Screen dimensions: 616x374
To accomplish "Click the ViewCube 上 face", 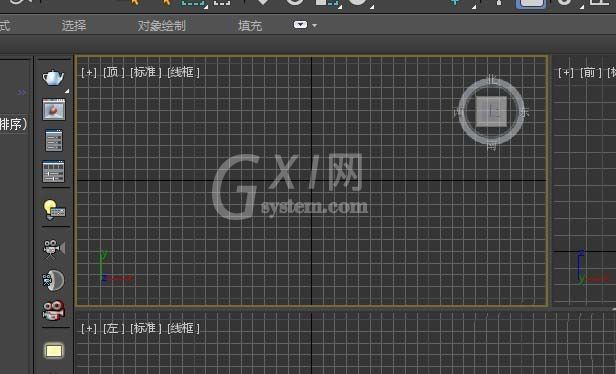I will coord(491,112).
